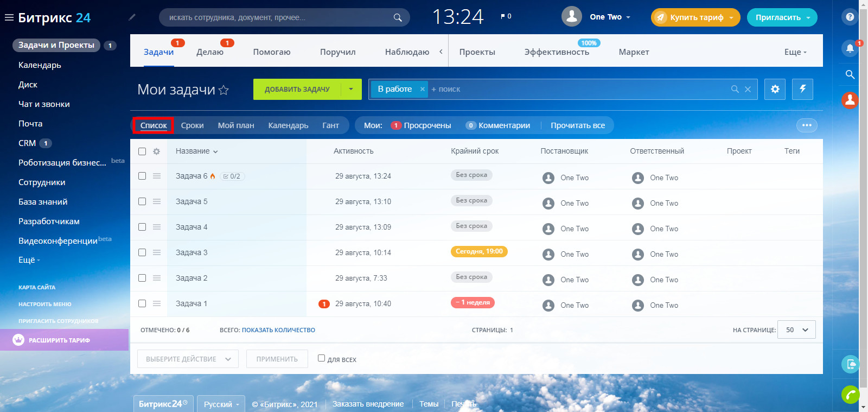
Task: Click the red user avatar in right sidebar
Action: click(x=850, y=100)
